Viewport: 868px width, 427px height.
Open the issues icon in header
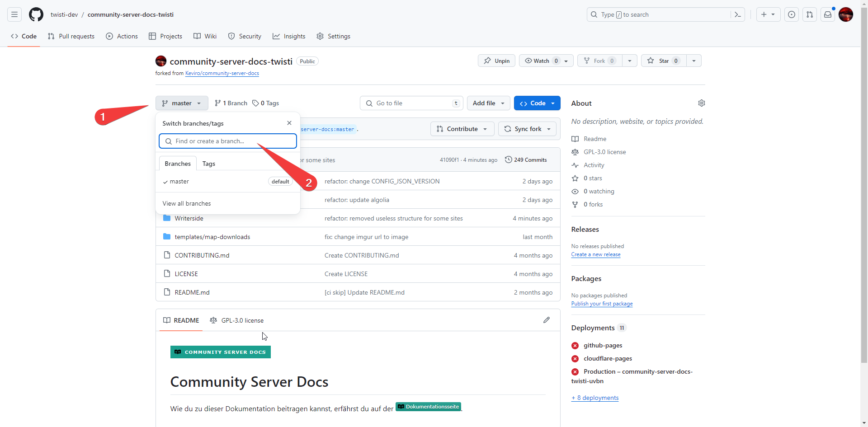[x=792, y=14]
